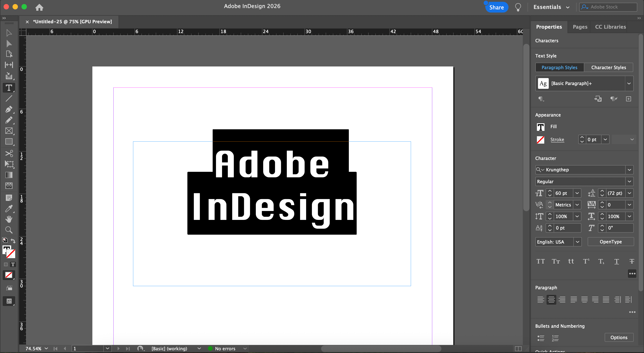Activate the Gap tool
This screenshot has width=644, height=353.
tap(9, 65)
